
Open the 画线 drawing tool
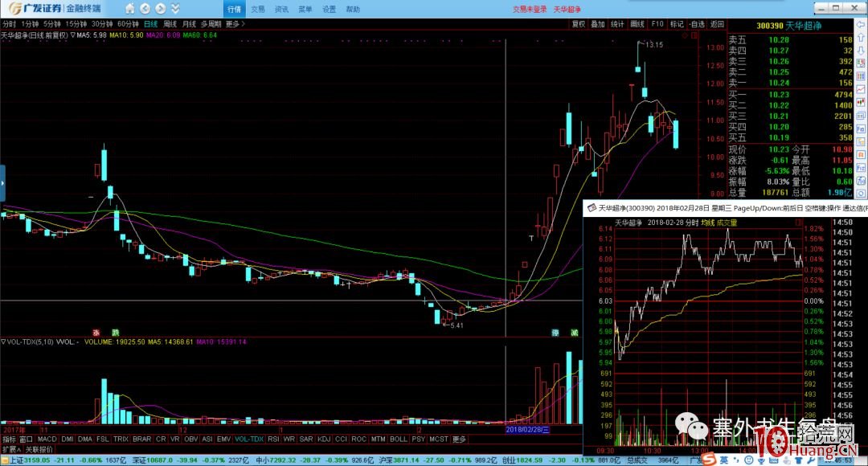click(x=637, y=24)
